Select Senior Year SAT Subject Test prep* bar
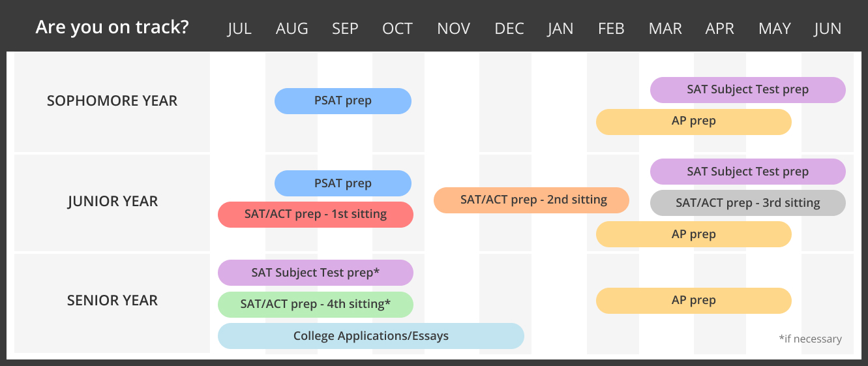This screenshot has width=868, height=366. click(x=316, y=273)
